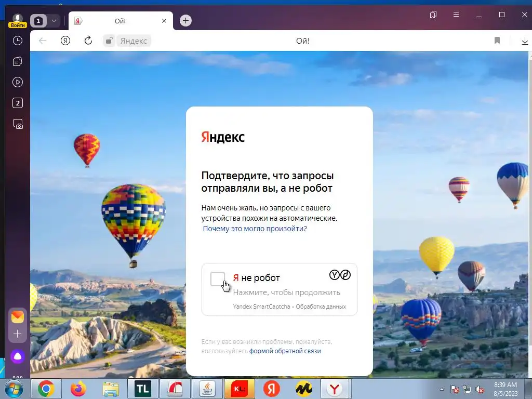Open the "формой обратной связи" link
532x399 pixels.
[285, 351]
